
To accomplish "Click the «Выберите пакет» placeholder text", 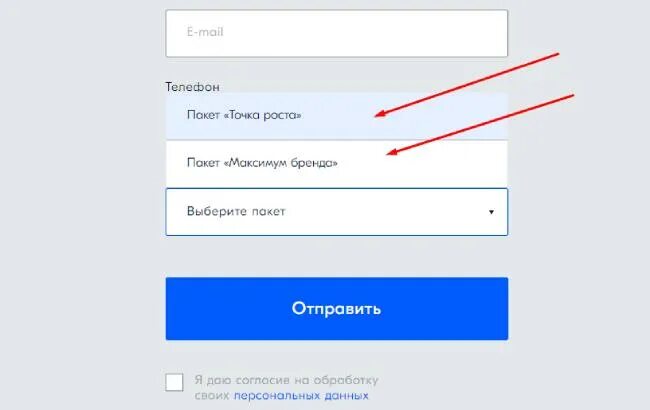I will [236, 211].
